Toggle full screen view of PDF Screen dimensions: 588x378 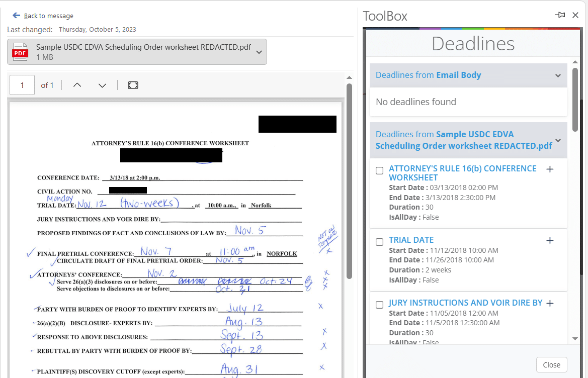click(133, 85)
